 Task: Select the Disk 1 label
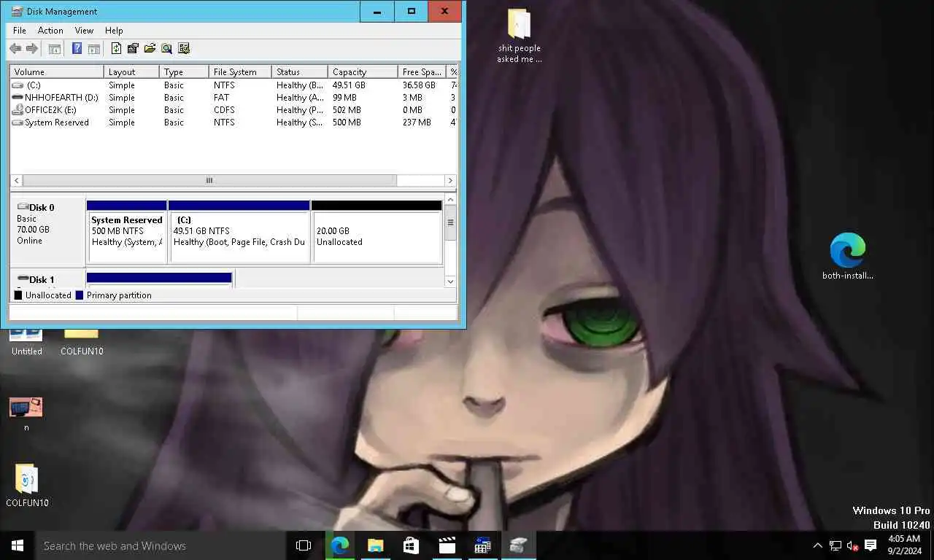[42, 280]
